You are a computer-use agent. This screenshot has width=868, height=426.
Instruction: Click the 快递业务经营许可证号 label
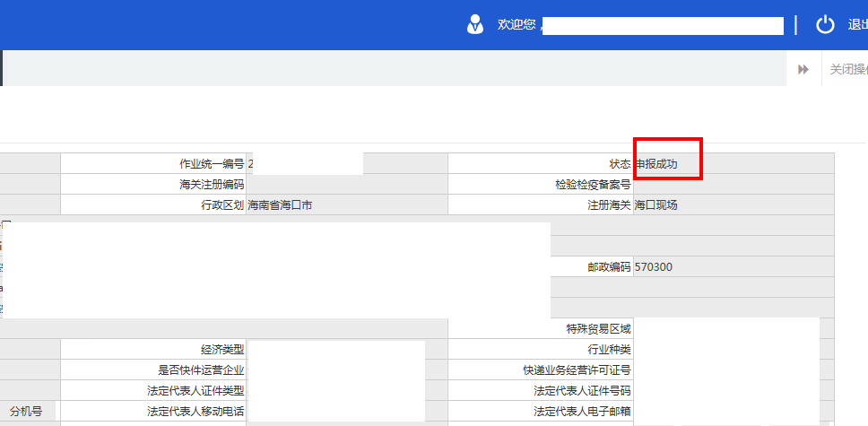[x=577, y=370]
